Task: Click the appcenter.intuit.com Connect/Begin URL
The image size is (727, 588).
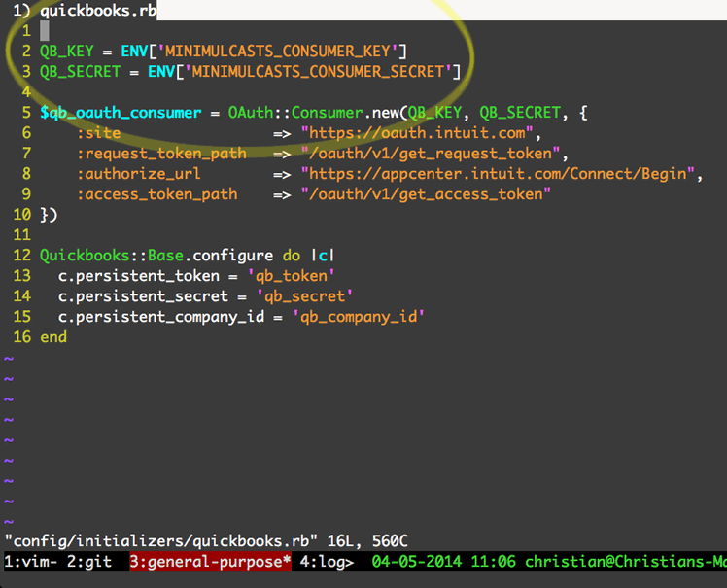Action: pyautogui.click(x=498, y=174)
